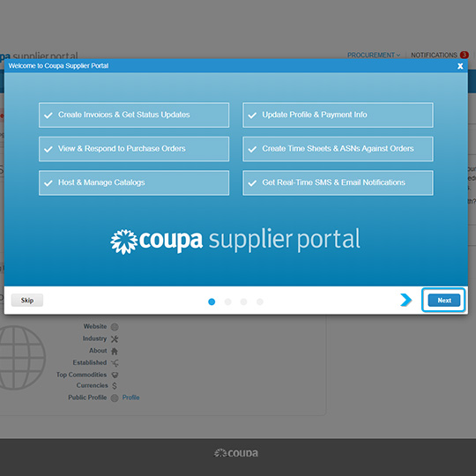Click the Create Invoices & Get Status Updates box
Screen dimensions: 476x476
(x=134, y=115)
